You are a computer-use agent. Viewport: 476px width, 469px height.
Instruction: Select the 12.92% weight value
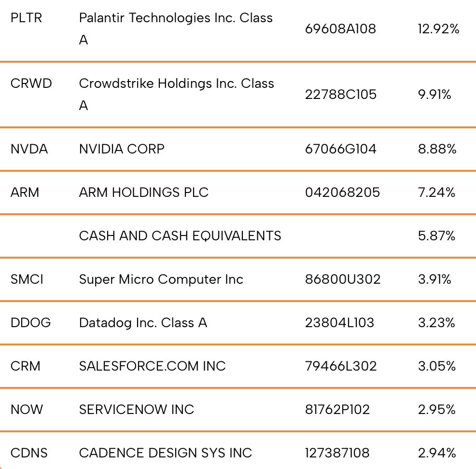pos(438,29)
